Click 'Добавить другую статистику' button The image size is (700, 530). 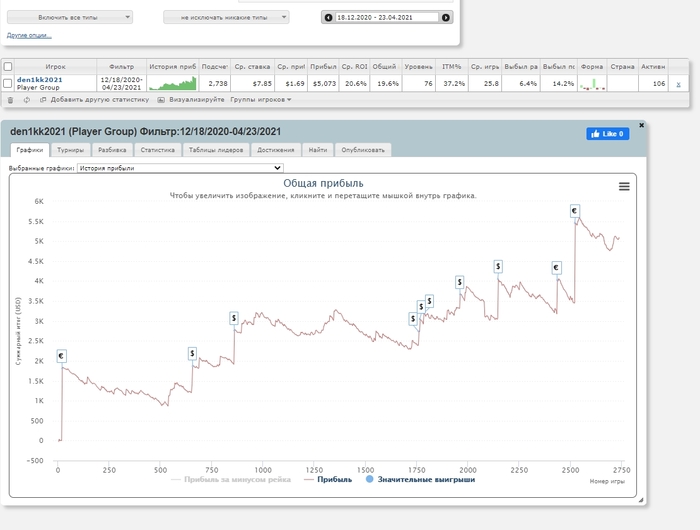coord(95,100)
